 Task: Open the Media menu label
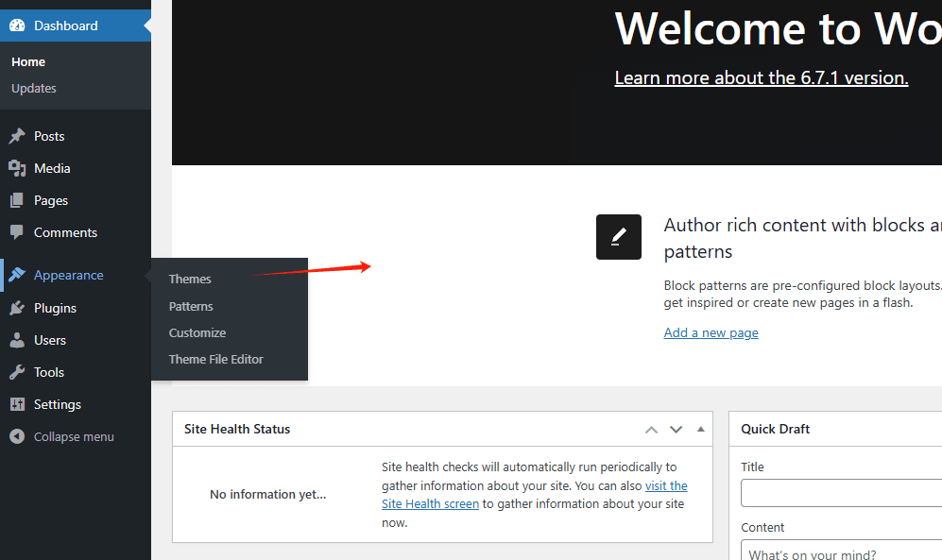coord(52,169)
